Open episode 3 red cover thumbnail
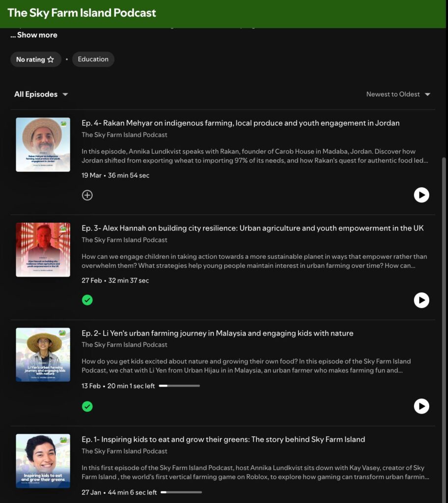Image resolution: width=448 pixels, height=503 pixels. tap(43, 250)
